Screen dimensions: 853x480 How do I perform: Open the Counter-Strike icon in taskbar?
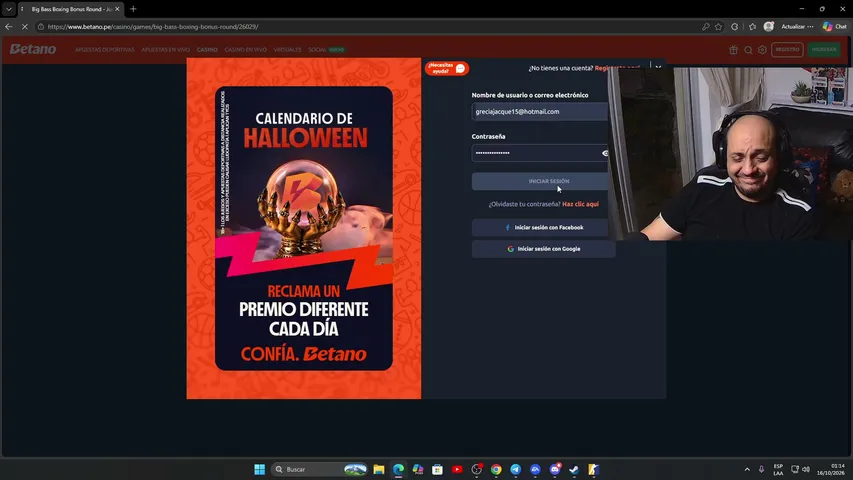[x=594, y=469]
